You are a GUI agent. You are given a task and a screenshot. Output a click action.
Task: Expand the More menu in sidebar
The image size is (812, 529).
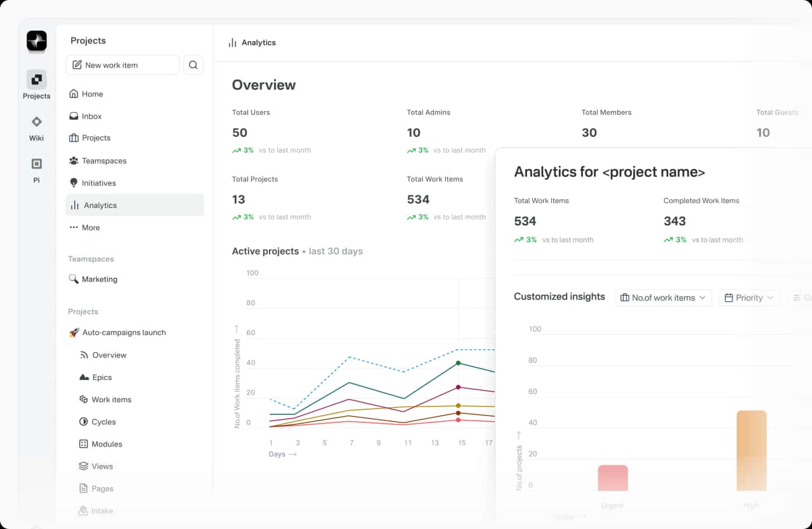point(90,227)
